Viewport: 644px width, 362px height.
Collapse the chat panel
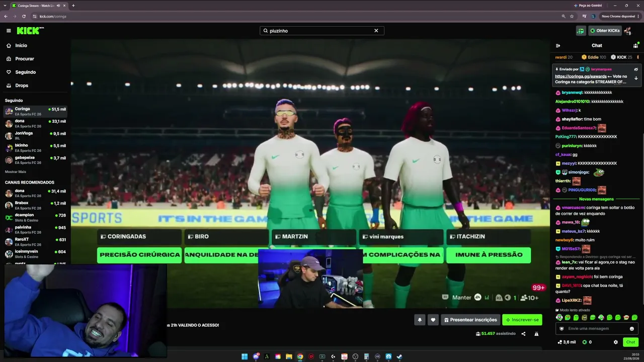pos(558,46)
